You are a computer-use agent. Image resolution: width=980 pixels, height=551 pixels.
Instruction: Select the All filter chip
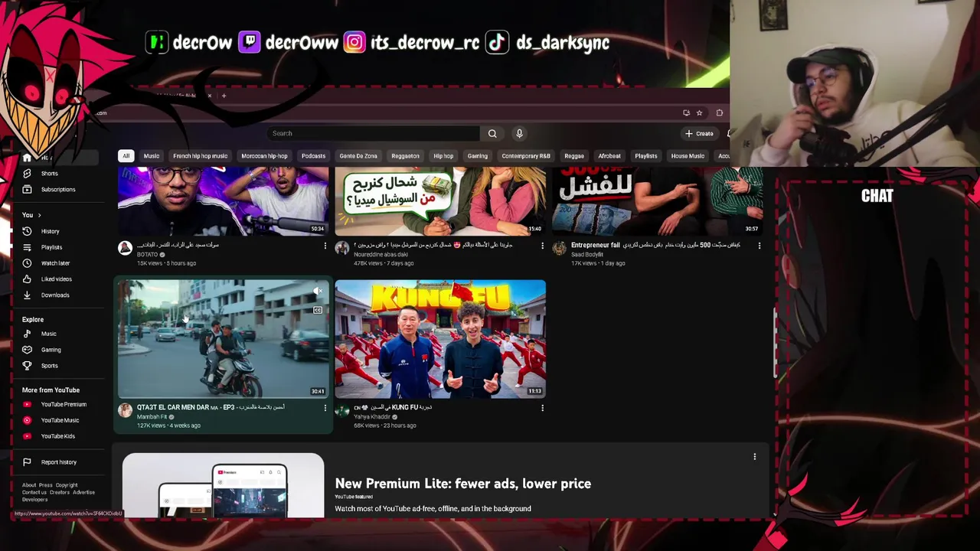[x=126, y=156]
